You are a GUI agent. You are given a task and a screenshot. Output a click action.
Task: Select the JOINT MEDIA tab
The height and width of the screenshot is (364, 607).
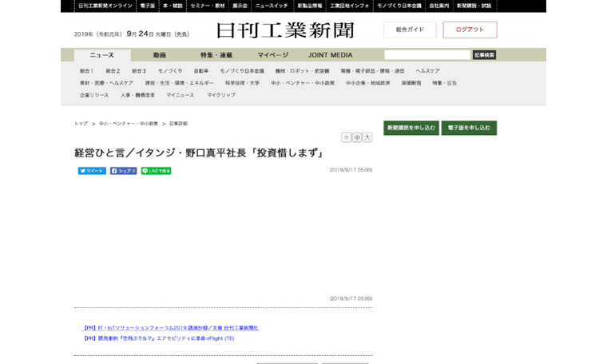point(330,55)
